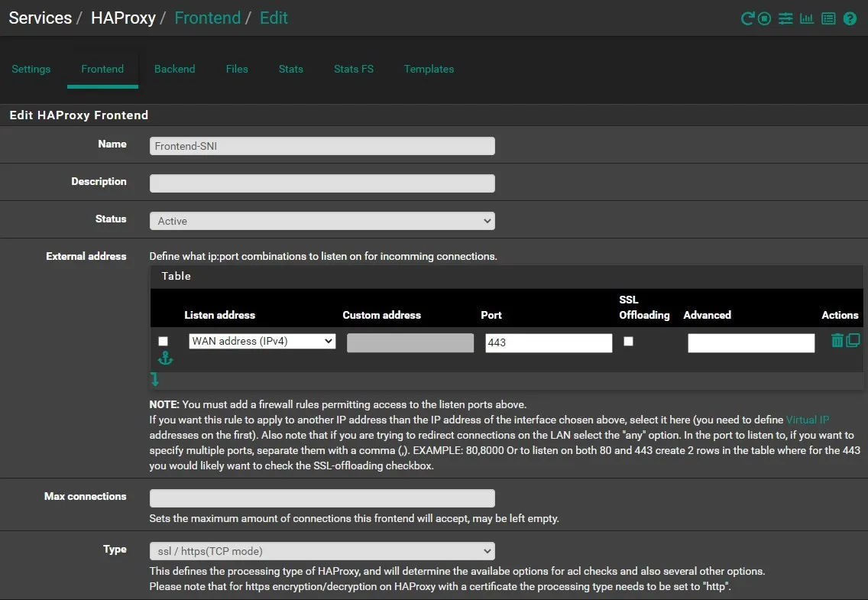
Task: Click the anchor icon to move row
Action: point(166,358)
